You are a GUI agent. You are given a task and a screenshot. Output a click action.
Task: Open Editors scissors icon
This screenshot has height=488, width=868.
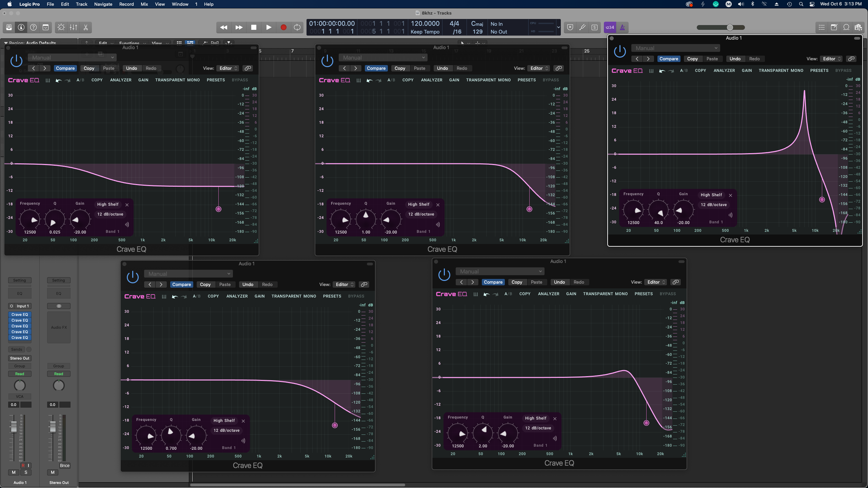(x=86, y=27)
